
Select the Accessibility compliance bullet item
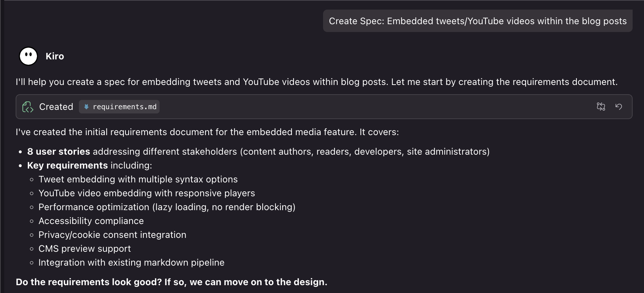pos(91,220)
